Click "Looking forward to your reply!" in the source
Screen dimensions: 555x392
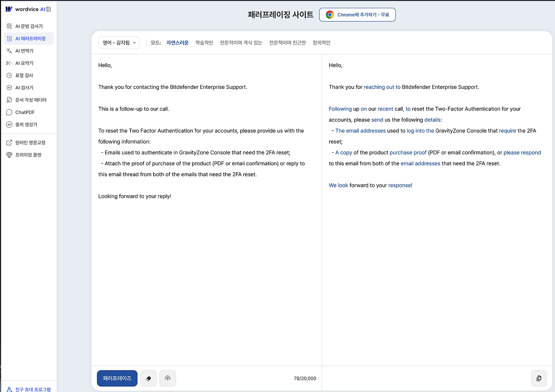135,196
